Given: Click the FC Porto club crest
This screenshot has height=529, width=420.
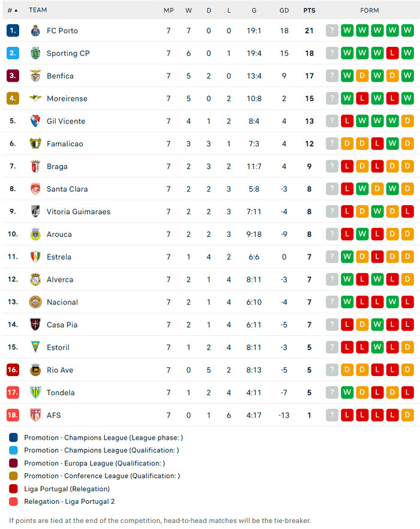Looking at the screenshot, I should tap(35, 31).
